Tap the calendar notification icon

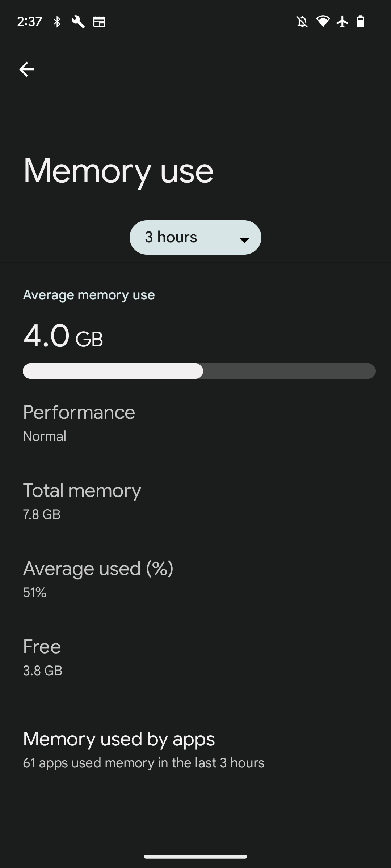coord(99,22)
